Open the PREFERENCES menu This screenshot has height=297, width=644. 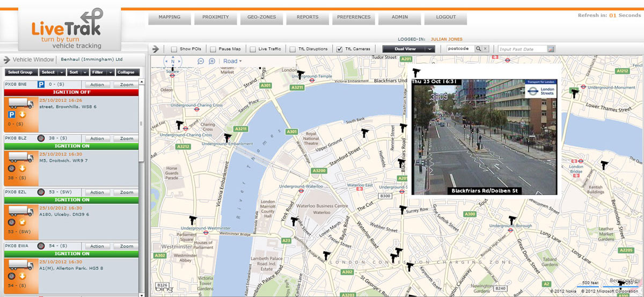click(354, 18)
